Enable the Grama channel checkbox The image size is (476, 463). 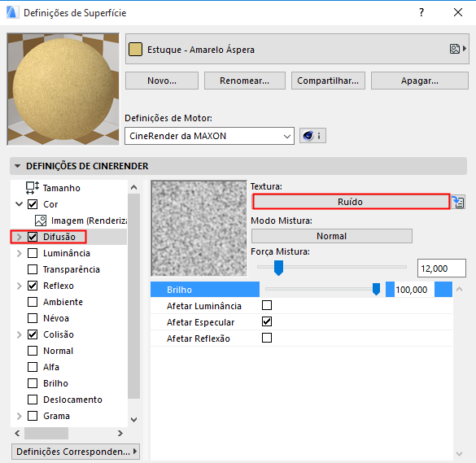point(33,416)
